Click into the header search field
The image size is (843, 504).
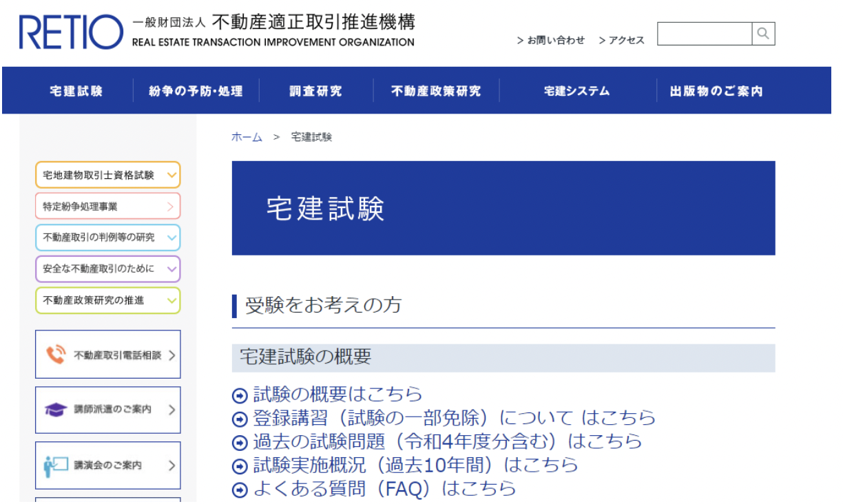coord(704,34)
